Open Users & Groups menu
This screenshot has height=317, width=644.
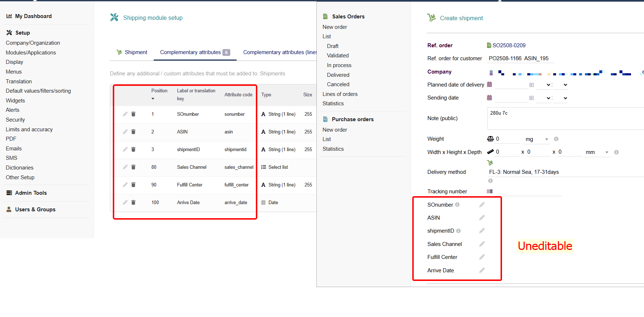coord(35,210)
